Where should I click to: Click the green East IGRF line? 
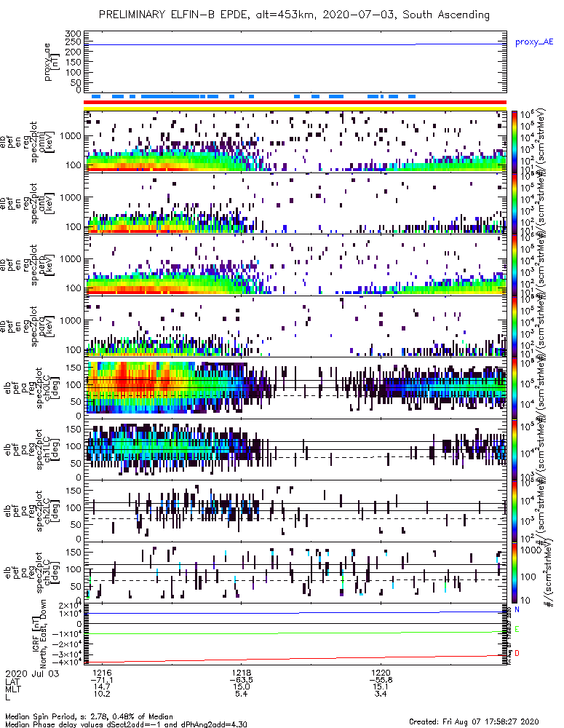[295, 633]
